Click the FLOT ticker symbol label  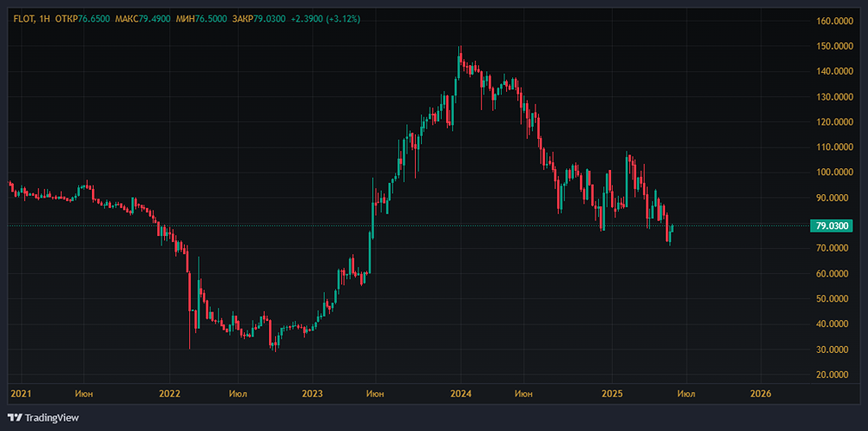tap(23, 19)
